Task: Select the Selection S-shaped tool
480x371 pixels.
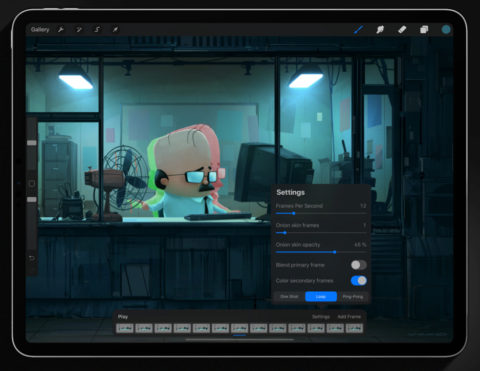Action: (x=97, y=30)
